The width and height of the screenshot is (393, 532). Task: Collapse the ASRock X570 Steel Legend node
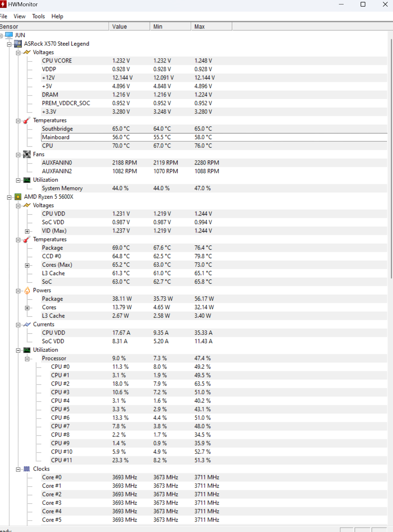click(x=9, y=44)
